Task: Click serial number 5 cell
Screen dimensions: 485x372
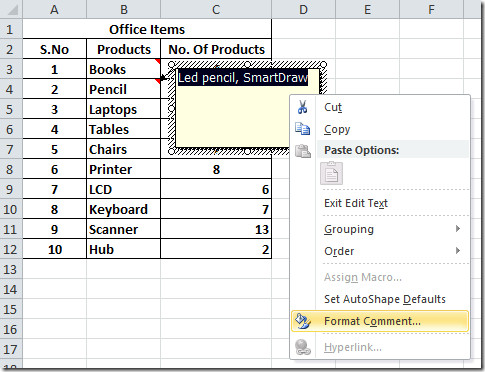Action: click(54, 149)
